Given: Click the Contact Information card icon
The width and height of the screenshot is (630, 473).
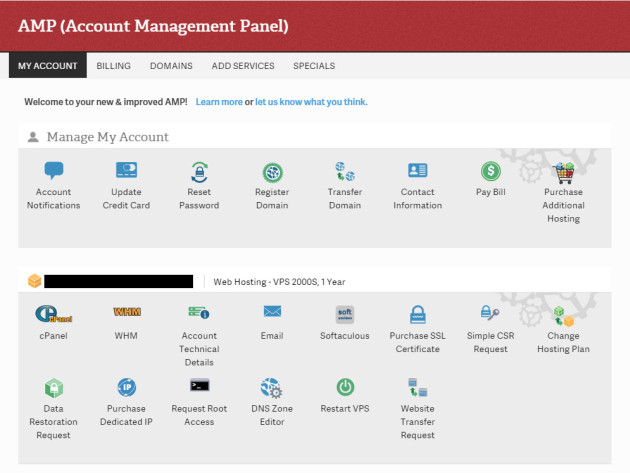Looking at the screenshot, I should point(417,170).
